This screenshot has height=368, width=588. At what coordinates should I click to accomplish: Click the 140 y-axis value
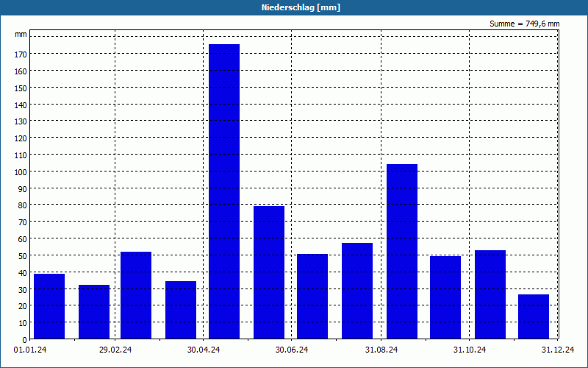click(21, 105)
